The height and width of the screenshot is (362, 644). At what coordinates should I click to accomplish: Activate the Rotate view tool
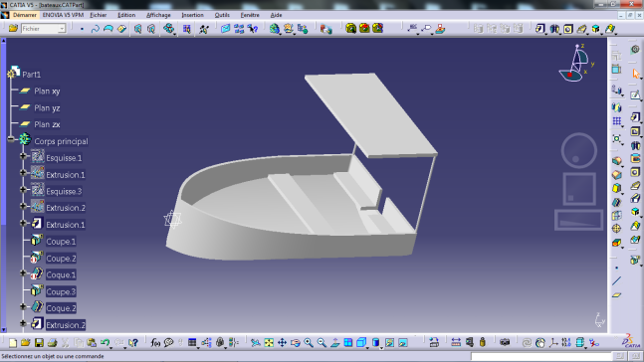[295, 343]
